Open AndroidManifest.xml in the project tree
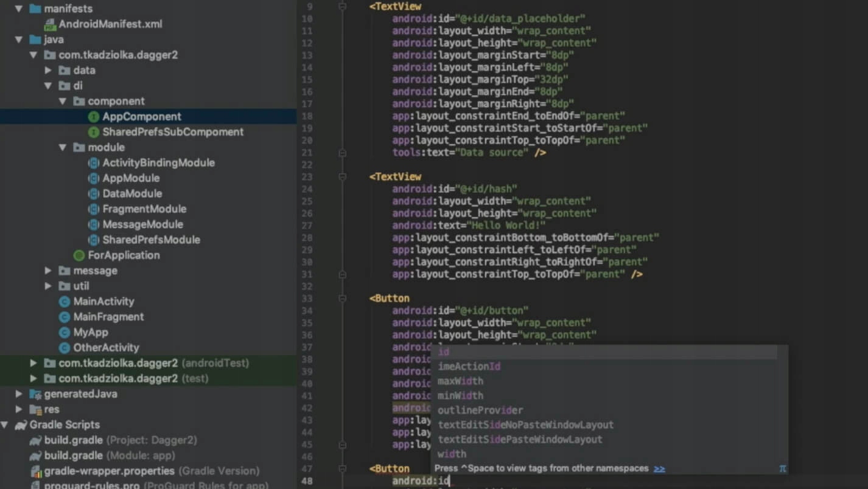868x489 pixels. [x=110, y=25]
